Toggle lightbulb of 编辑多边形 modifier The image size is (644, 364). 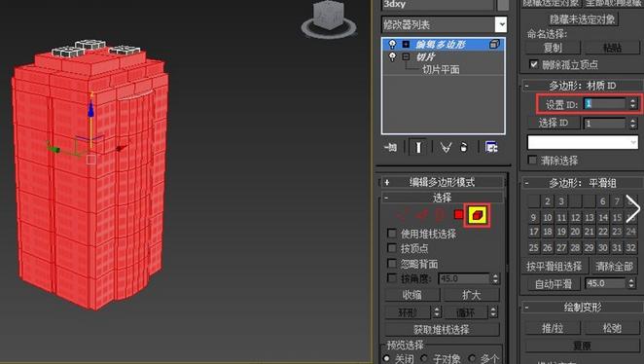point(392,44)
